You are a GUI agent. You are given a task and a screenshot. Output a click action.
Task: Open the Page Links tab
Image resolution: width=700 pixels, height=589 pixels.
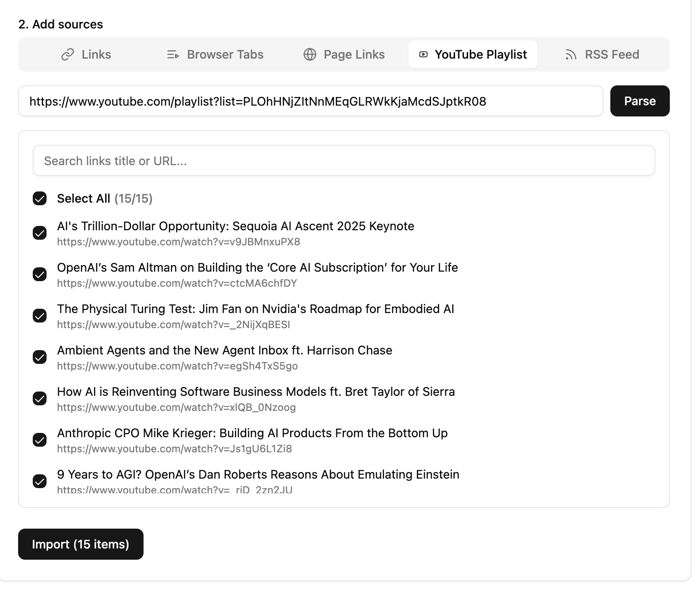tap(344, 55)
